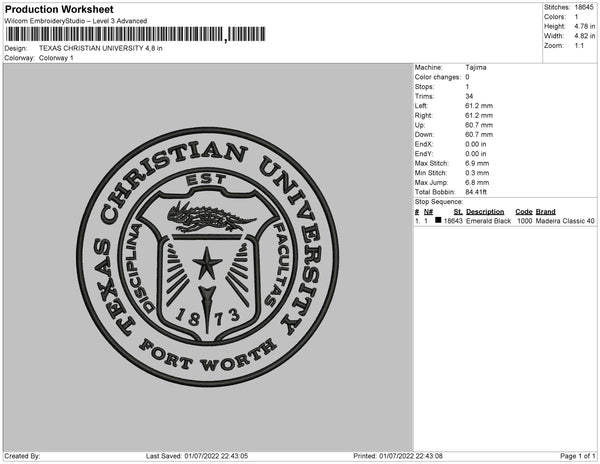Image resolution: width=600 pixels, height=464 pixels.
Task: Click the 'Color changes:' label
Action: click(437, 77)
